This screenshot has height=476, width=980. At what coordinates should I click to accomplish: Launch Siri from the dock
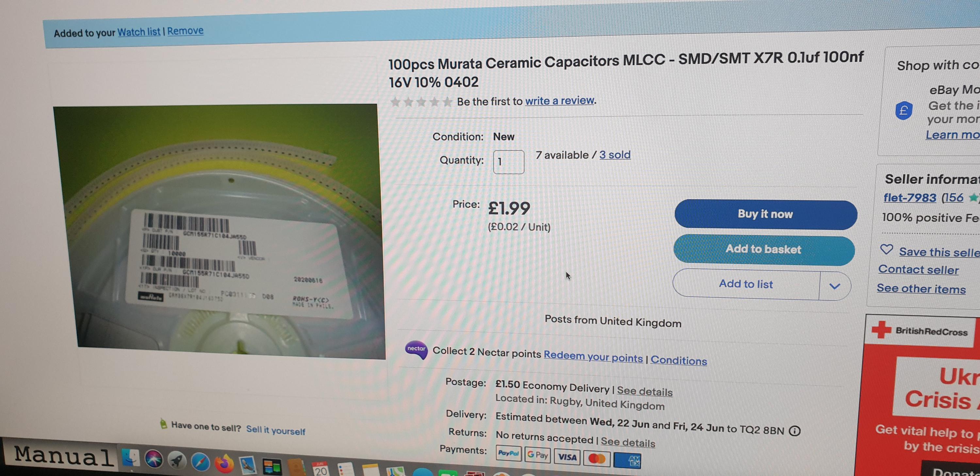[x=154, y=459]
